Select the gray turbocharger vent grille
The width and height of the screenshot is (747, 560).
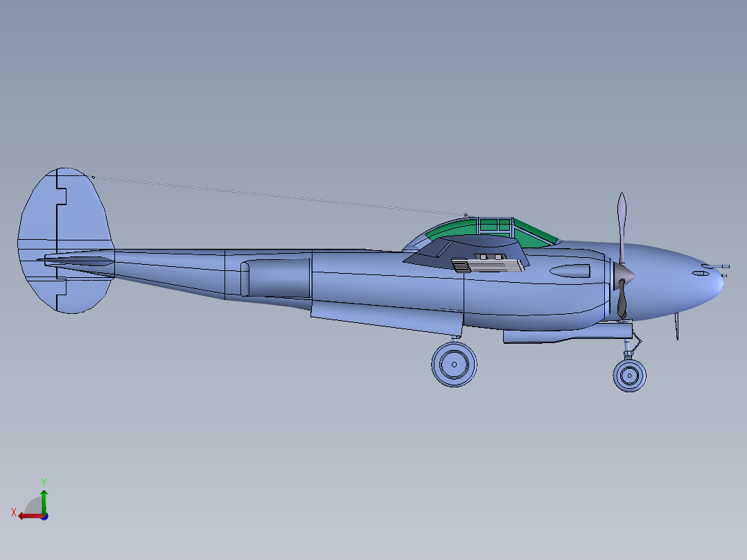click(487, 265)
